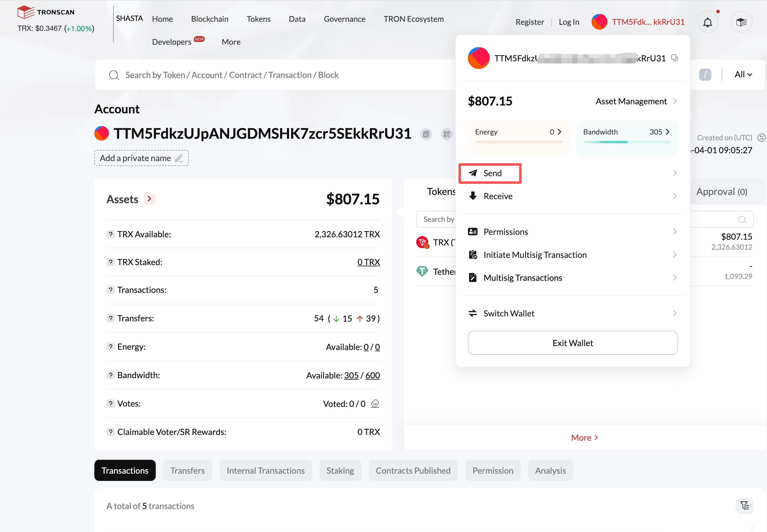Click the Register link

[530, 22]
